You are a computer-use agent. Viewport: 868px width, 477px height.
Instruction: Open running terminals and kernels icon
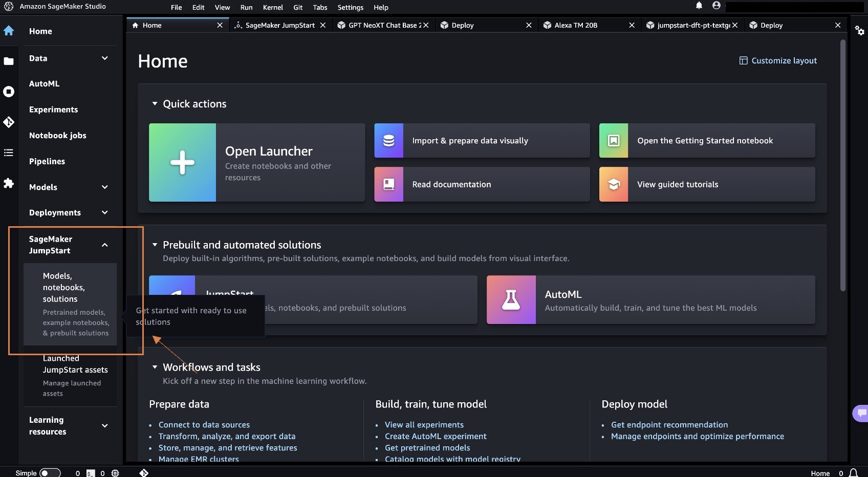click(9, 92)
